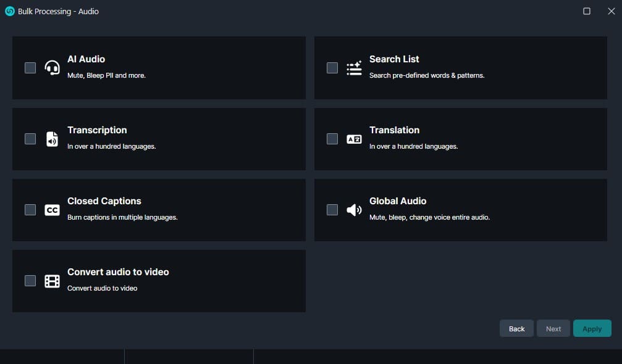Viewport: 622px width, 364px height.
Task: Tick the Search List checkbox
Action: coord(332,68)
